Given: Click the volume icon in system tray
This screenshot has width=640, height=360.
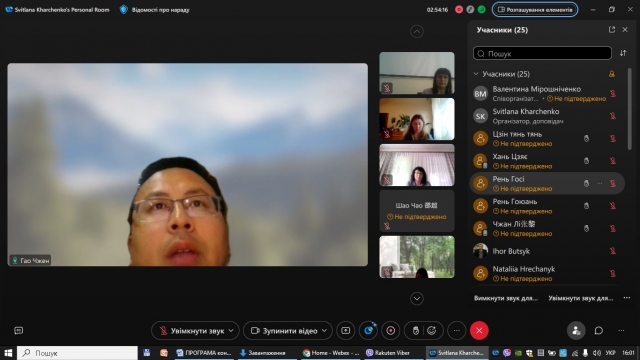Looking at the screenshot, I should (597, 353).
